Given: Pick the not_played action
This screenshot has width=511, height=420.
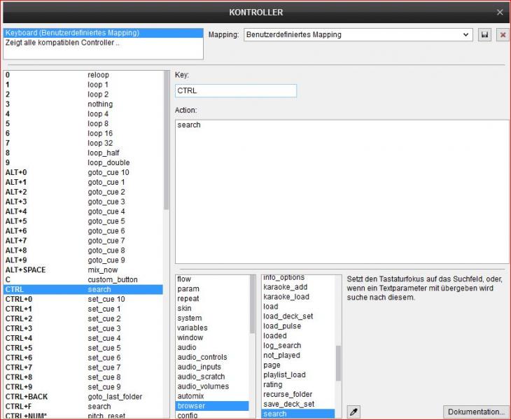Looking at the screenshot, I should pyautogui.click(x=298, y=356).
